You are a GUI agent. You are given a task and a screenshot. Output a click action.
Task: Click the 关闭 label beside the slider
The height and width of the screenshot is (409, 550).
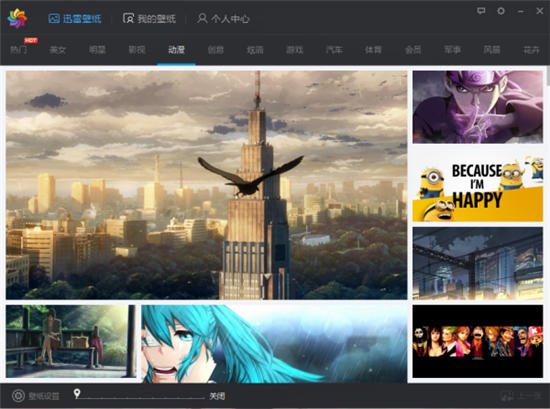pyautogui.click(x=217, y=396)
